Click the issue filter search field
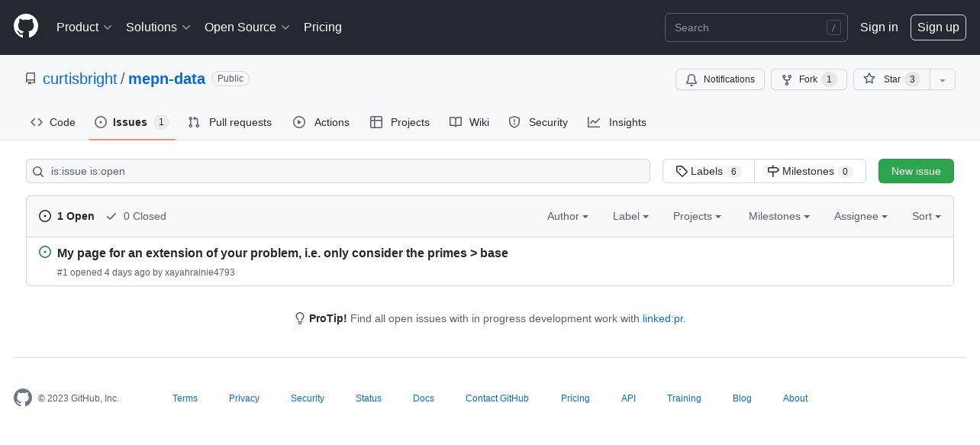The width and height of the screenshot is (980, 445). (338, 171)
